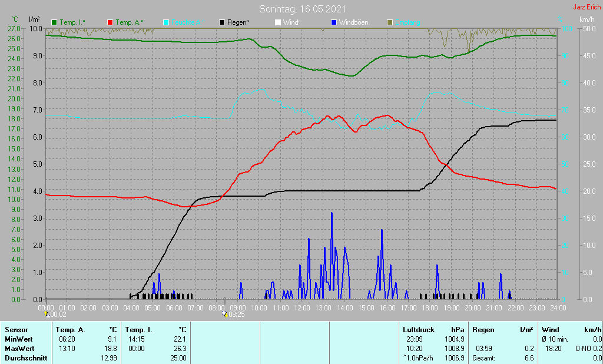Click the Ø 10 min. wind label
This screenshot has height=364, width=603.
tap(556, 339)
